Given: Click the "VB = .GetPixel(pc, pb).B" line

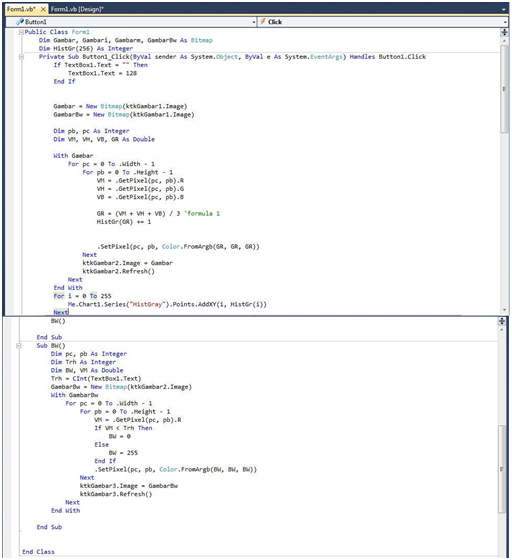Looking at the screenshot, I should 140,197.
